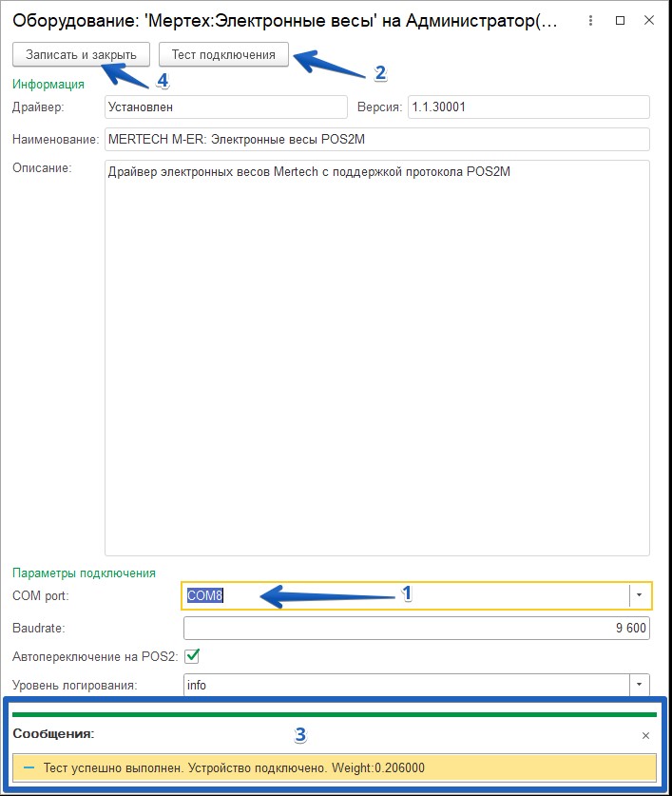Dismiss the Сообщения panel with its X
This screenshot has width=672, height=796.
click(x=645, y=735)
